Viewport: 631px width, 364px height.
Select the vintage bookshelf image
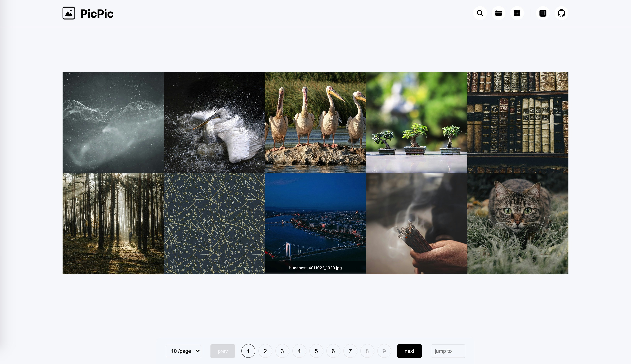pos(518,122)
